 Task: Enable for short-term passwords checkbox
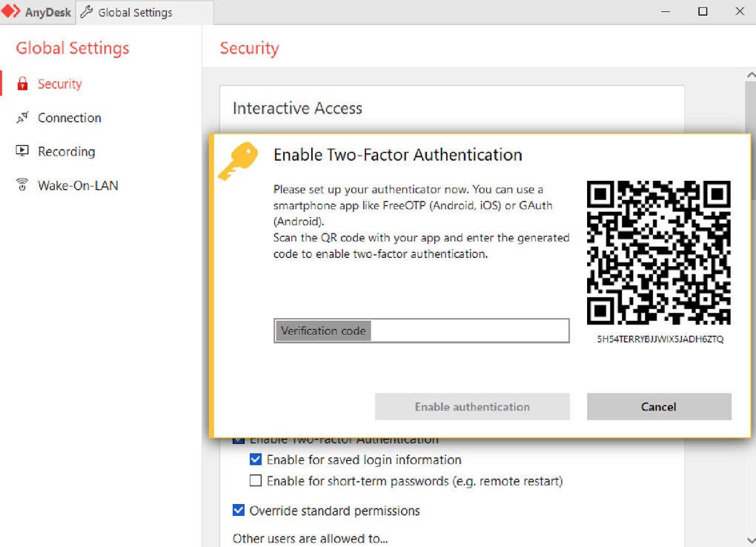(x=256, y=481)
